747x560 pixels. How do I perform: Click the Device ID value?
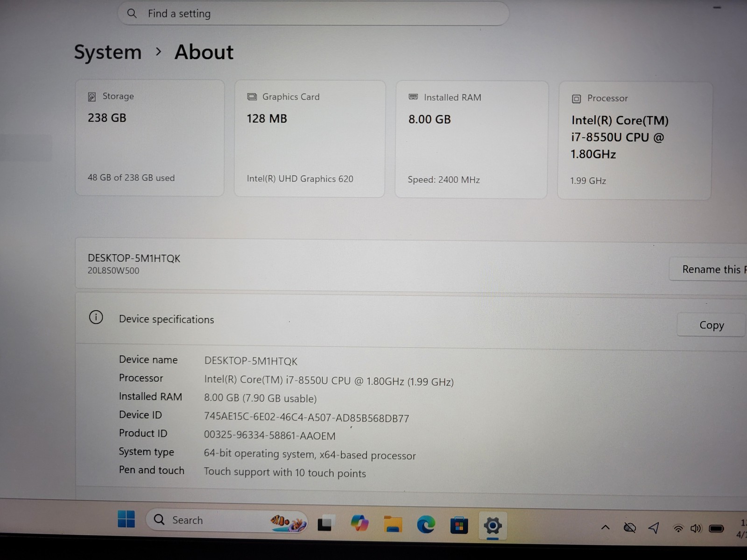coord(306,418)
